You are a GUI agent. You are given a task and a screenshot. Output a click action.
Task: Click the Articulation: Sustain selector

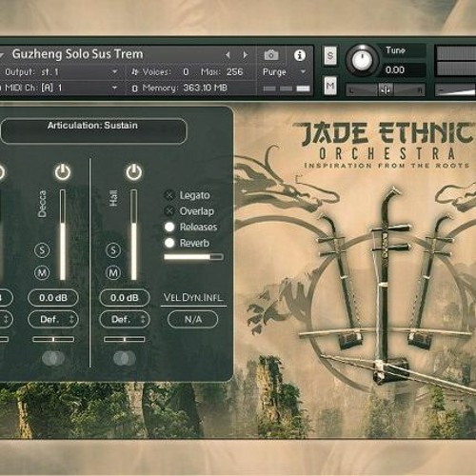(x=93, y=131)
